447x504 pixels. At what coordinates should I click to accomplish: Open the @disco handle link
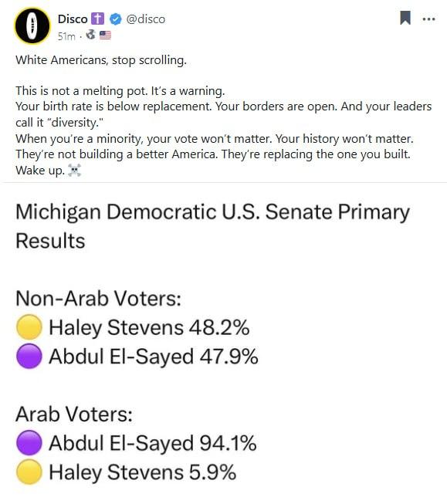(146, 19)
